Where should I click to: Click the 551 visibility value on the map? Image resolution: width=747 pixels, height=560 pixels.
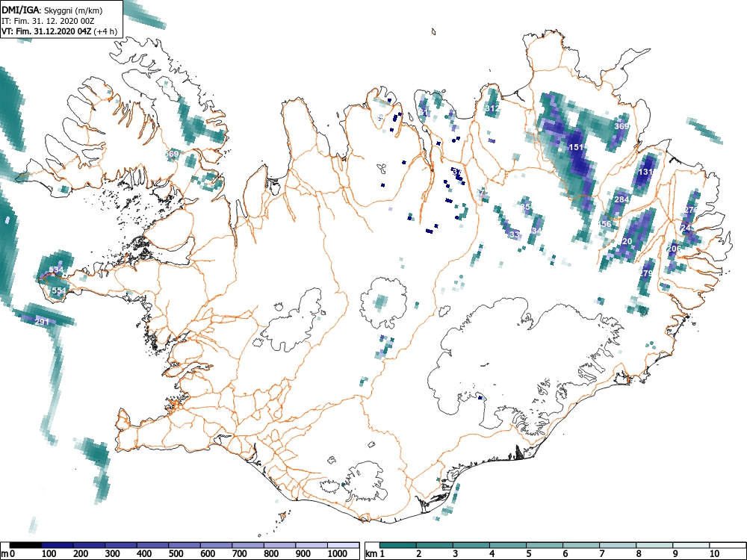(x=59, y=290)
